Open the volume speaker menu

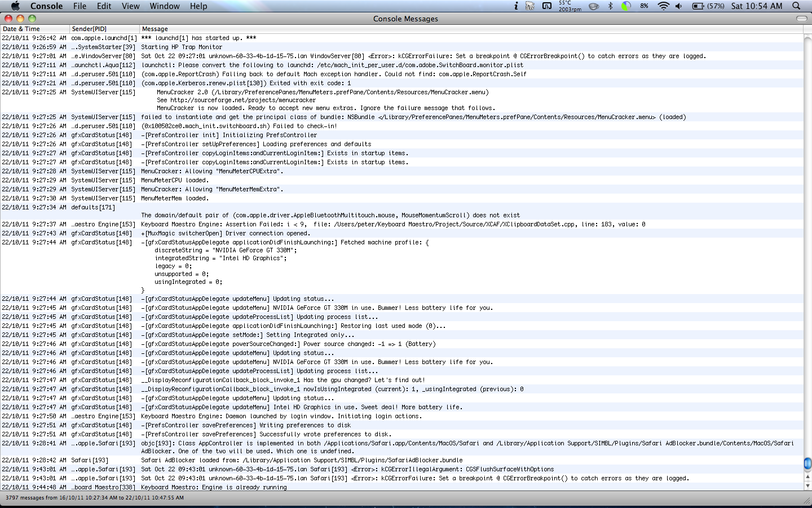(678, 6)
